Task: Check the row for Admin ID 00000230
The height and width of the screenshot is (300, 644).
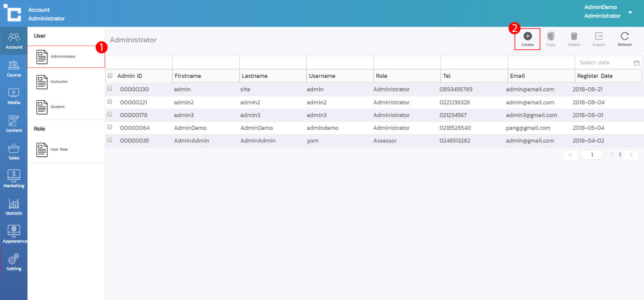Action: click(110, 89)
